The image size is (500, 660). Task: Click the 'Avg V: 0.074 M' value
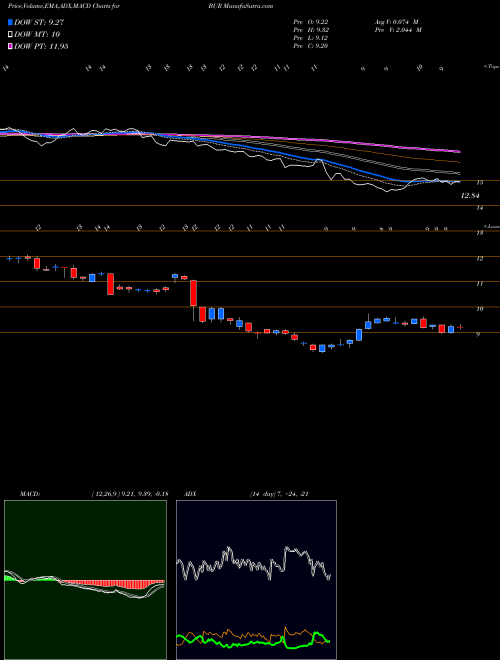pyautogui.click(x=396, y=22)
